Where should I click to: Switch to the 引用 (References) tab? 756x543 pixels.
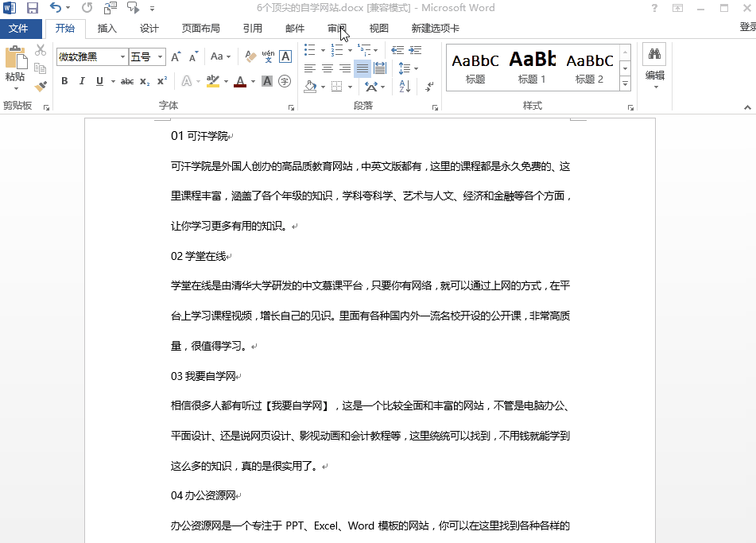pos(253,29)
